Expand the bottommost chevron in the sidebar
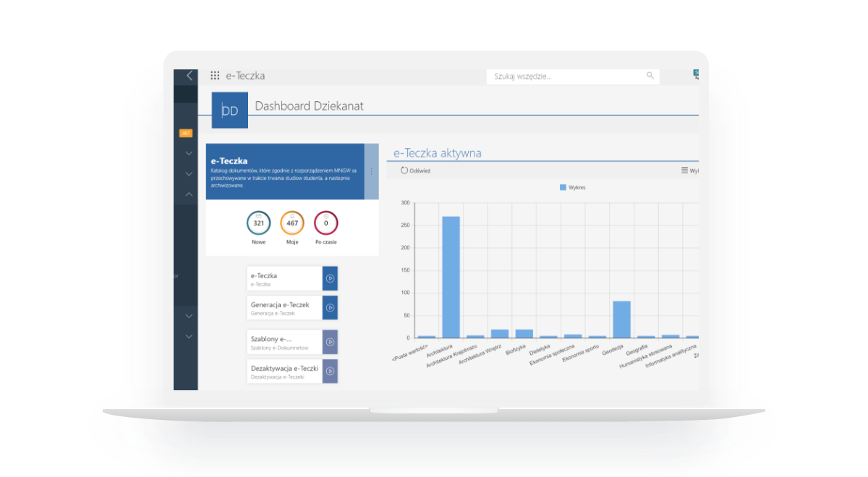868x477 pixels. (189, 337)
